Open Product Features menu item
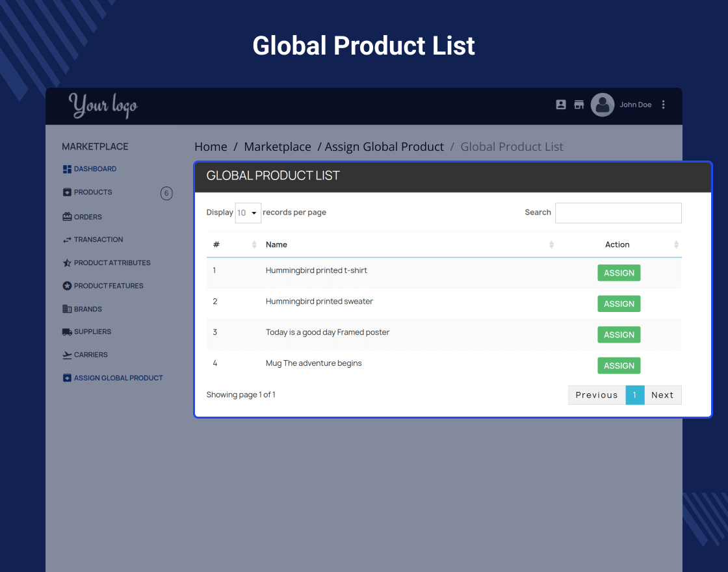728x572 pixels. [109, 285]
